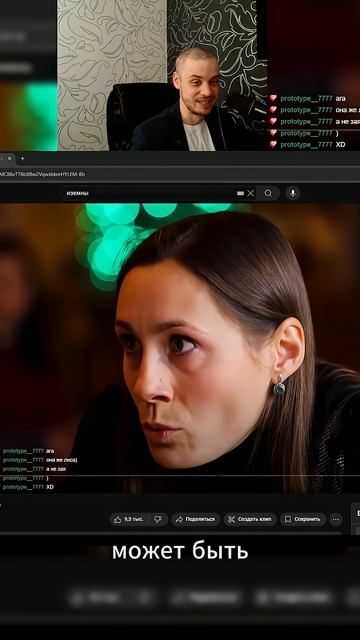Save video with Сохранить button
360x640 pixels.
click(x=303, y=519)
